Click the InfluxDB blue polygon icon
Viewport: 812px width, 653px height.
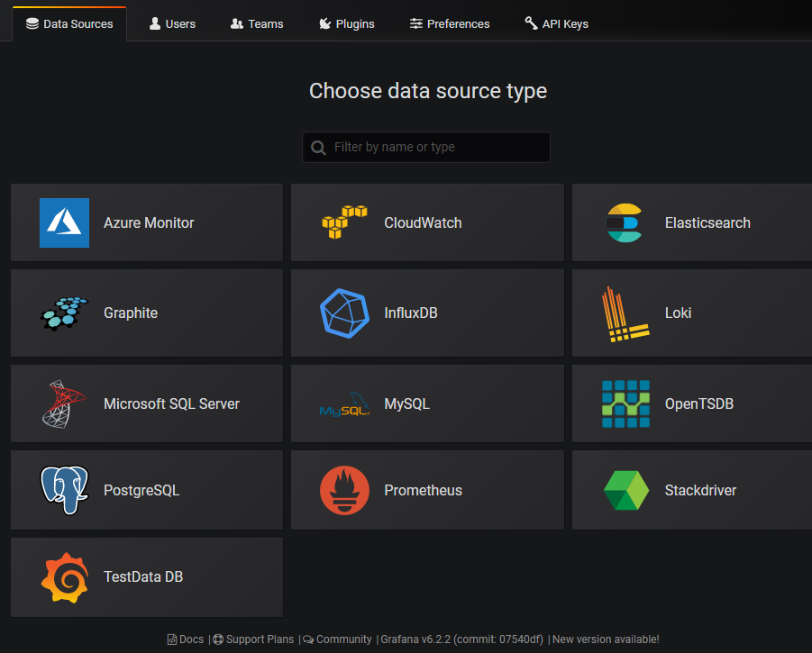tap(344, 313)
